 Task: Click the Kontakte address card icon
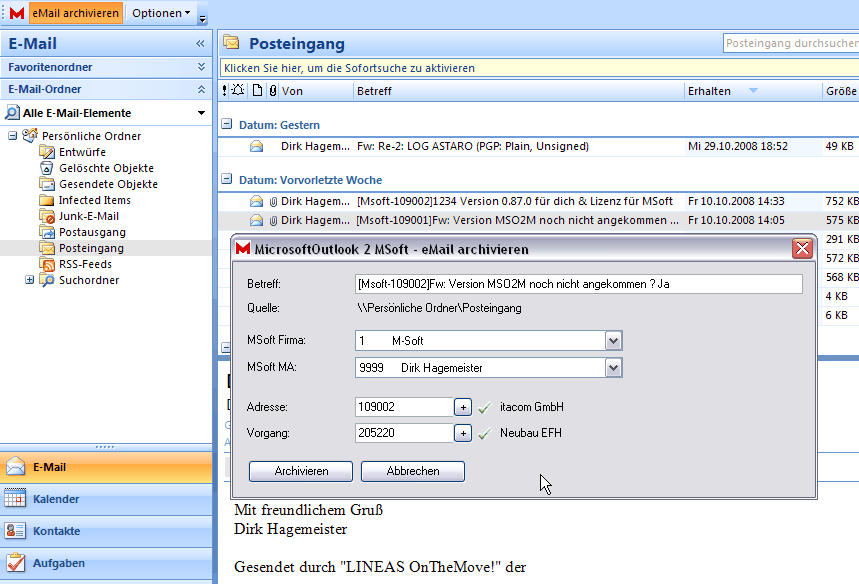point(15,531)
